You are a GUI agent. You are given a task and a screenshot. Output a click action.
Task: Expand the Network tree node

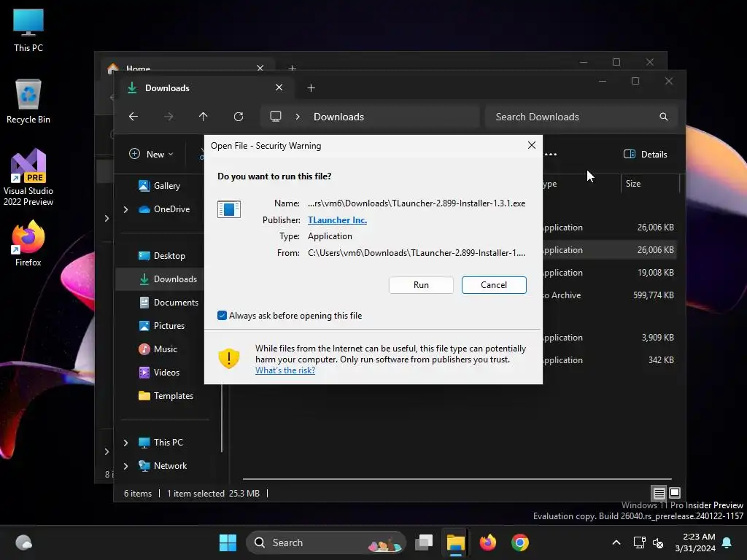pos(125,466)
